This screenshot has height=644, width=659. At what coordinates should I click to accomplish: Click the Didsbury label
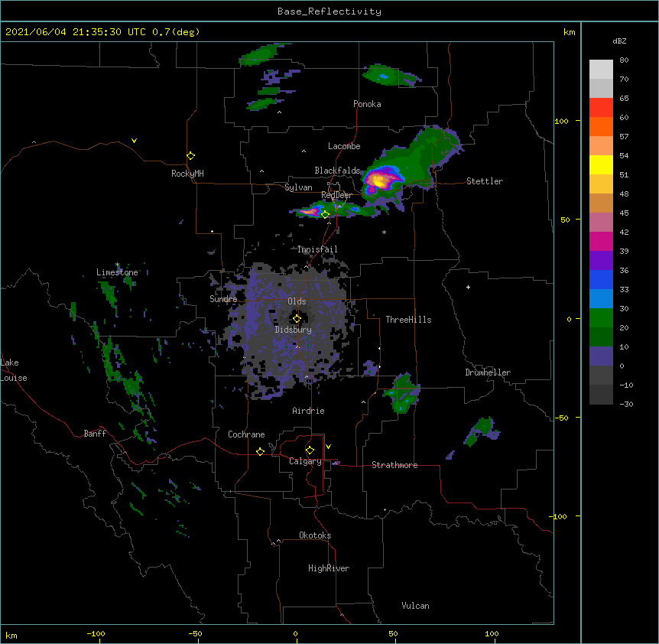point(293,330)
